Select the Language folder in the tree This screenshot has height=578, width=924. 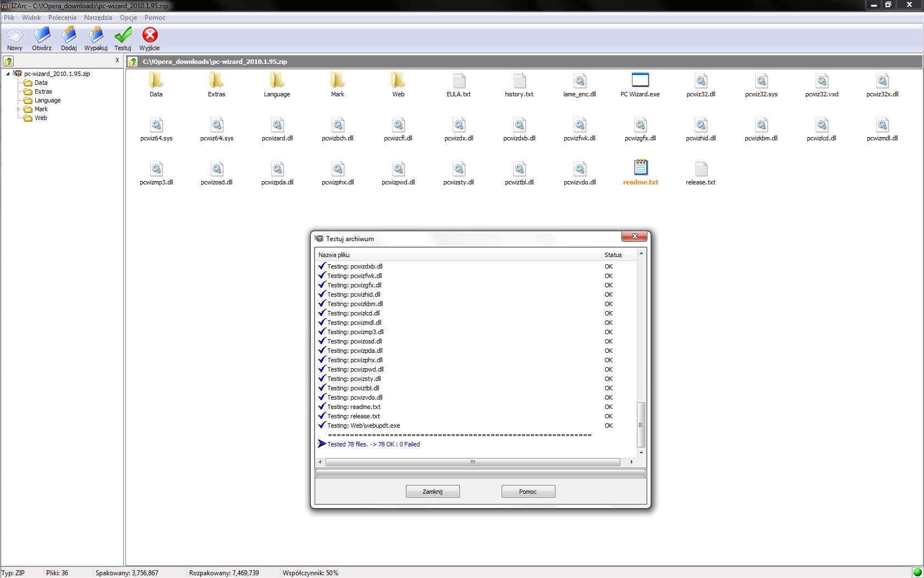tap(47, 100)
